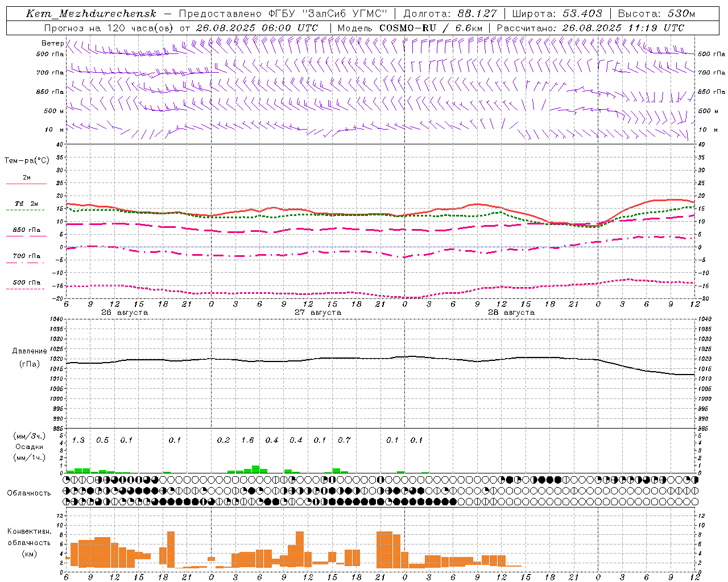Click the '0.2' precipitation amount value
The image size is (728, 582).
coord(224,440)
